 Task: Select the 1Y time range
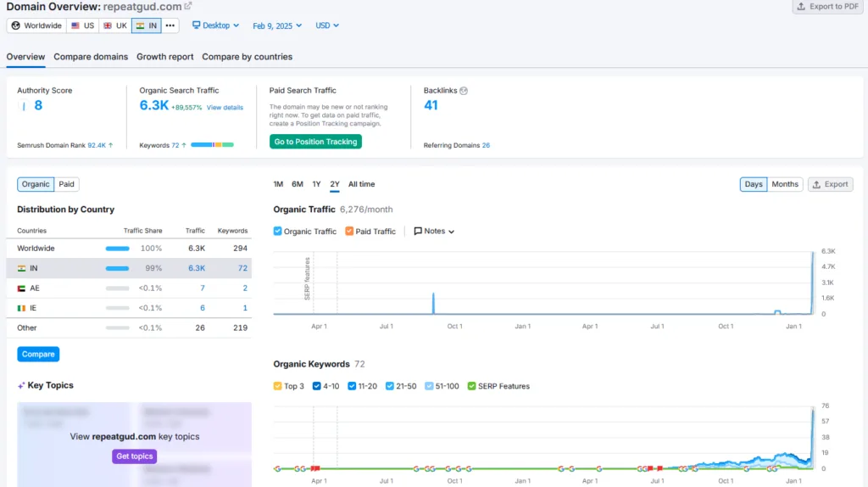317,184
